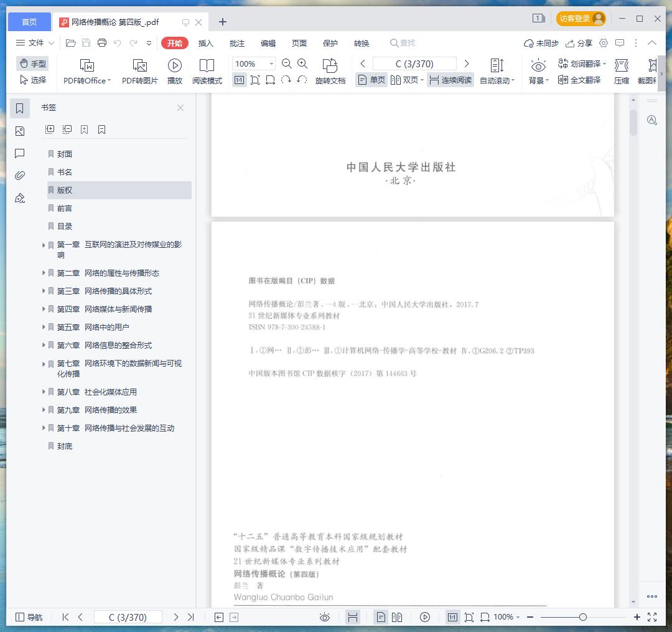Toggle eye protection mode in status bar
672x632 pixels.
(325, 617)
